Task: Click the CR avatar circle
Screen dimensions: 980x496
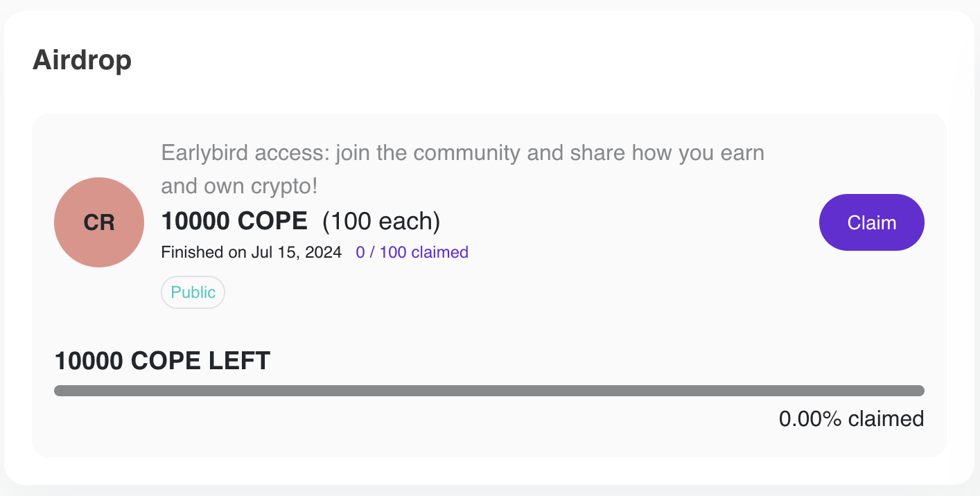Action: [99, 222]
